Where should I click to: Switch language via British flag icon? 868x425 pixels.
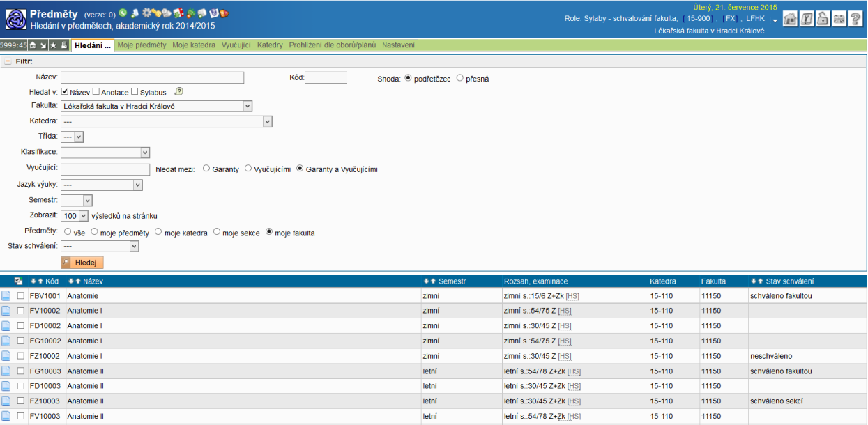tap(839, 19)
